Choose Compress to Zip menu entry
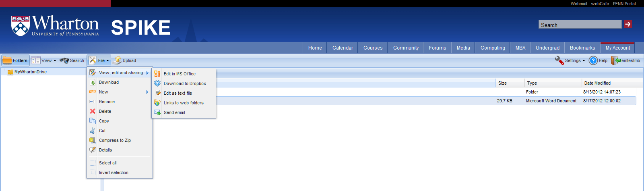The width and height of the screenshot is (644, 191). pyautogui.click(x=120, y=140)
